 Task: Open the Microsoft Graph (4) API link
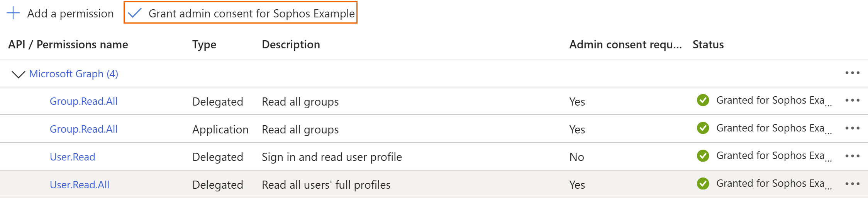pos(73,74)
